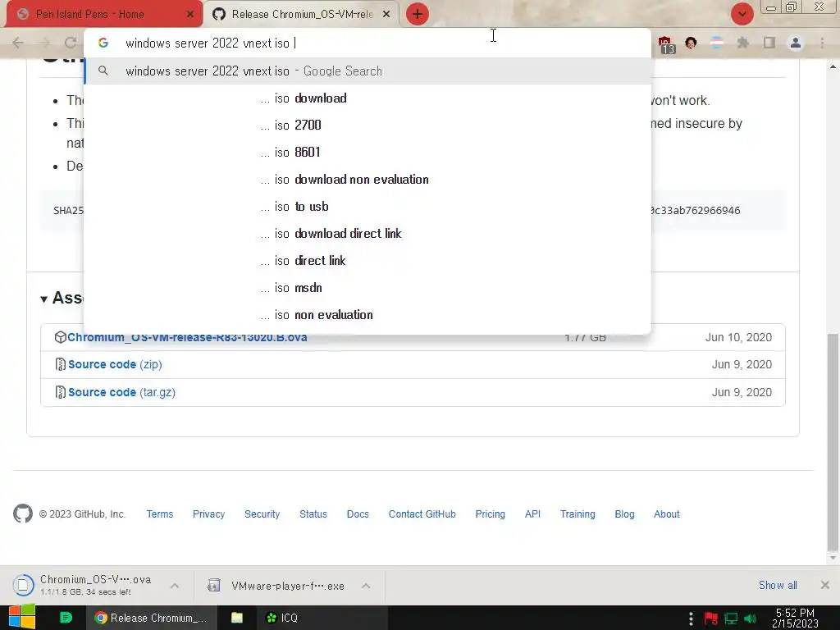Click the pastel striped flag extension icon
This screenshot has width=840, height=630.
point(717,43)
